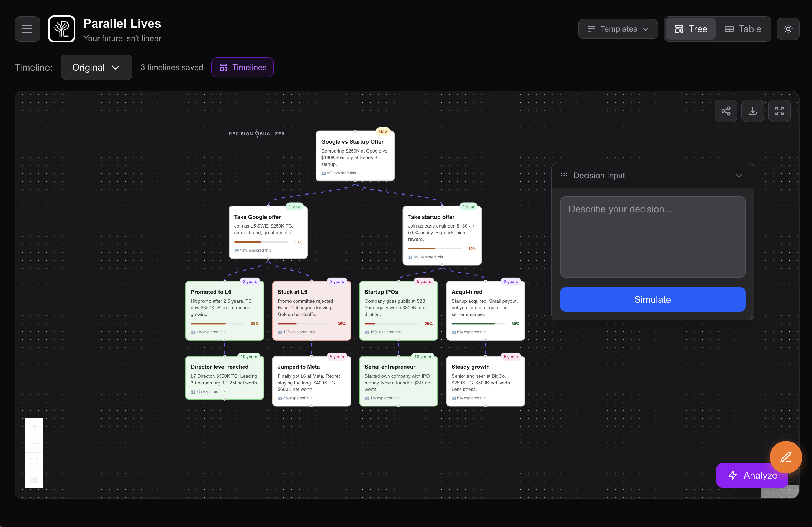Open the share options for the tree

726,111
